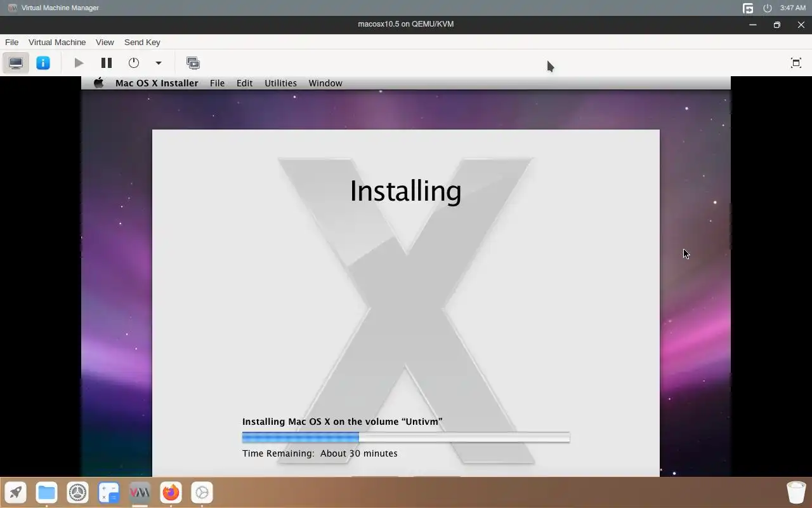Open the installer's File menu
The width and height of the screenshot is (812, 508).
(217, 83)
